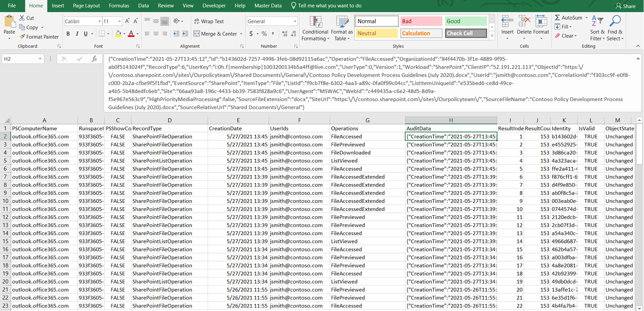The height and width of the screenshot is (311, 644).
Task: Click the Orientation text angle icon
Action: coord(177,21)
